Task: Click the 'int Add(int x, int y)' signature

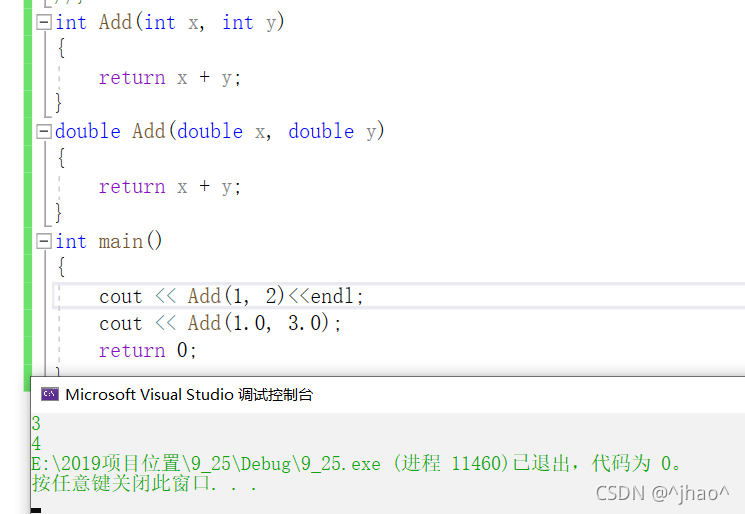Action: click(170, 22)
